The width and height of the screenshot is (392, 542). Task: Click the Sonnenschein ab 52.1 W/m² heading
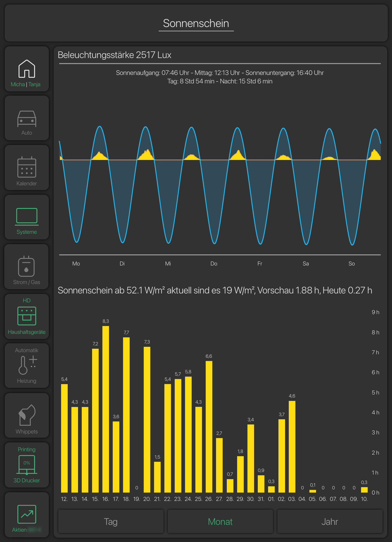215,290
